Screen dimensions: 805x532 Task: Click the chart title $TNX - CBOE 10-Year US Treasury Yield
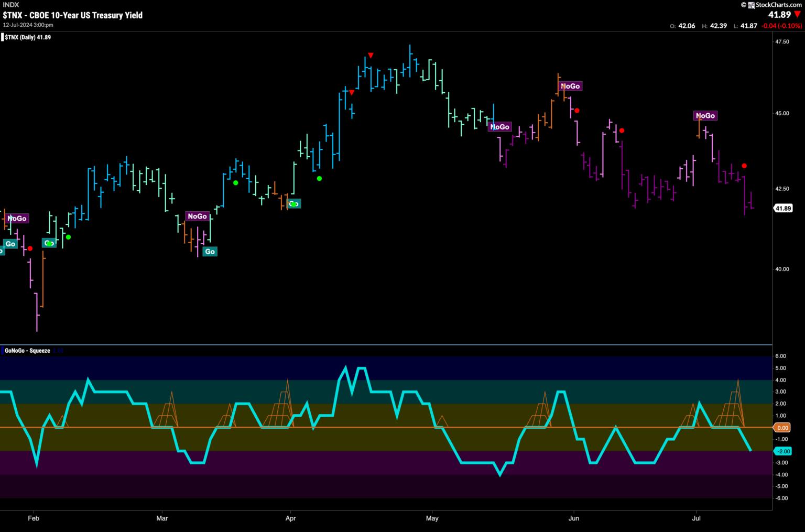point(72,15)
